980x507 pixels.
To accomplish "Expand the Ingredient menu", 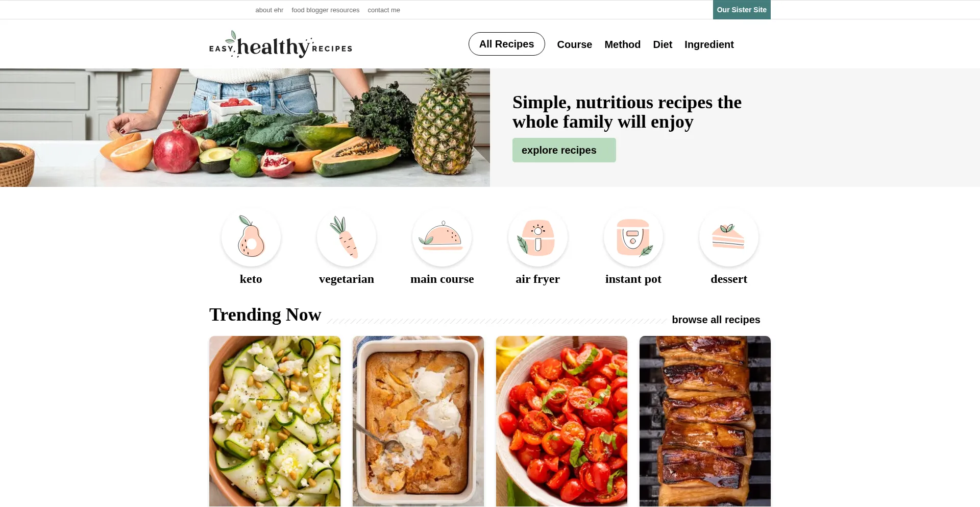I will coord(709,44).
